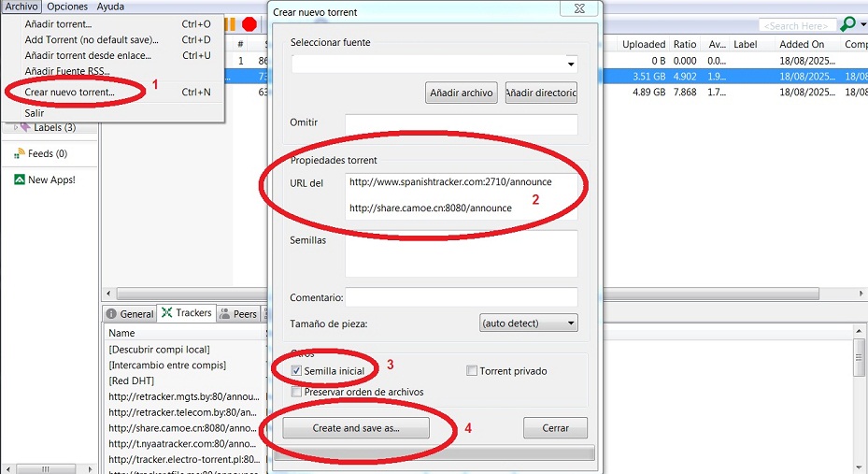The height and width of the screenshot is (474, 868).
Task: Open the Seleccionar fuente dropdown
Action: point(570,65)
